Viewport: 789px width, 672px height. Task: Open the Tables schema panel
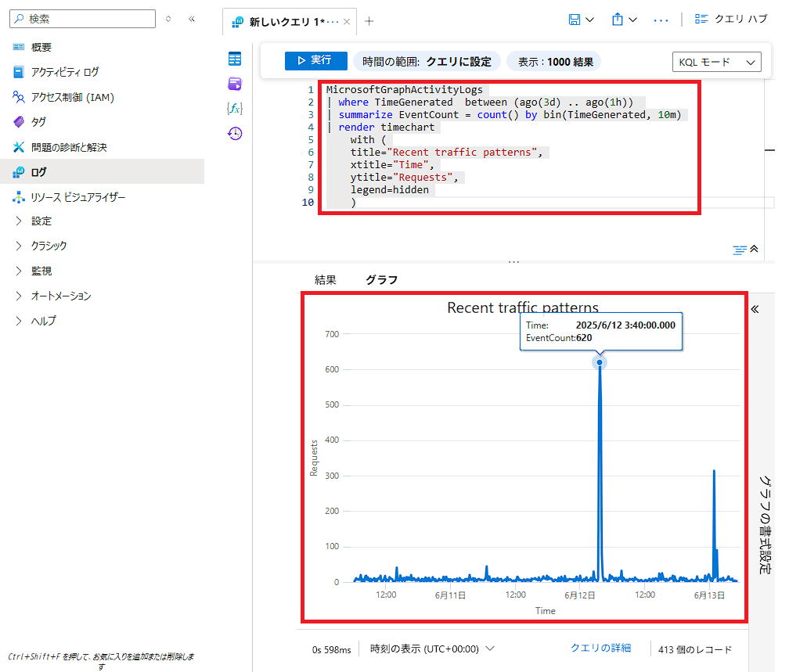pos(234,59)
